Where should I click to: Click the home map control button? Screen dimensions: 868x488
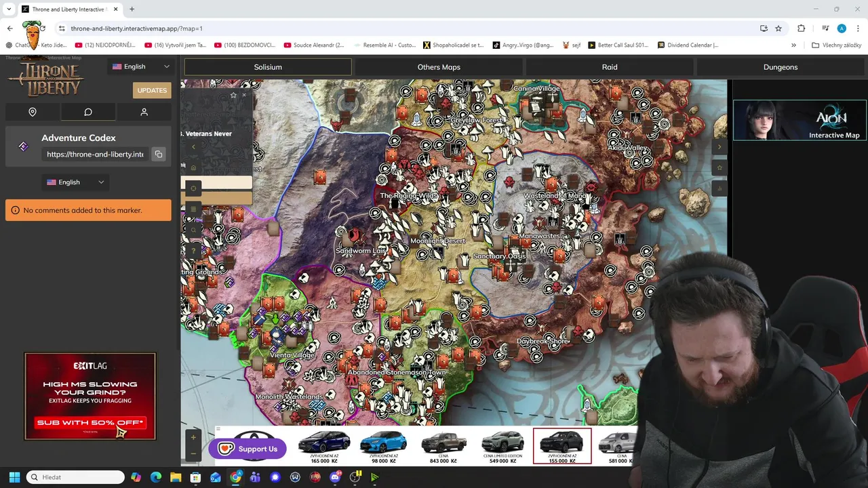193,168
